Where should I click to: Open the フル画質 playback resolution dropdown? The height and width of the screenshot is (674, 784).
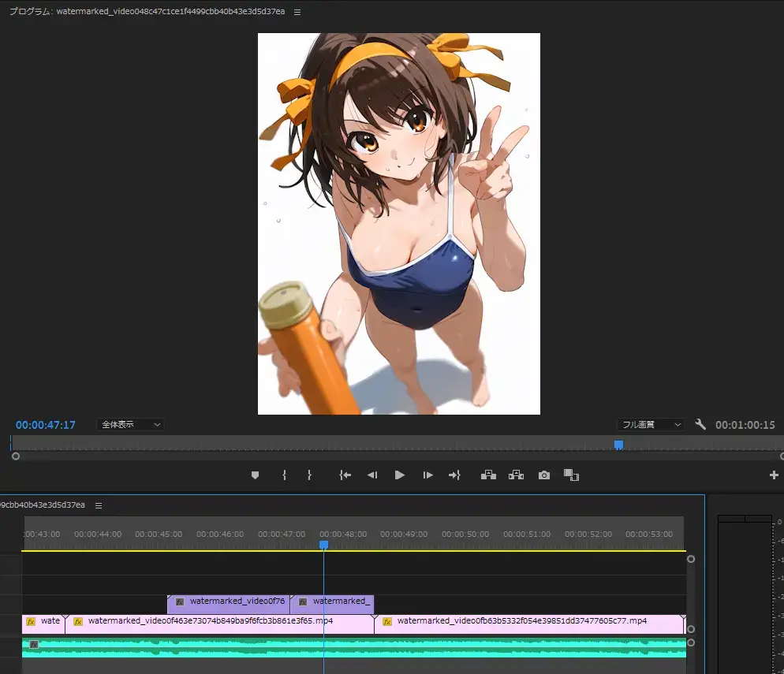pyautogui.click(x=650, y=424)
